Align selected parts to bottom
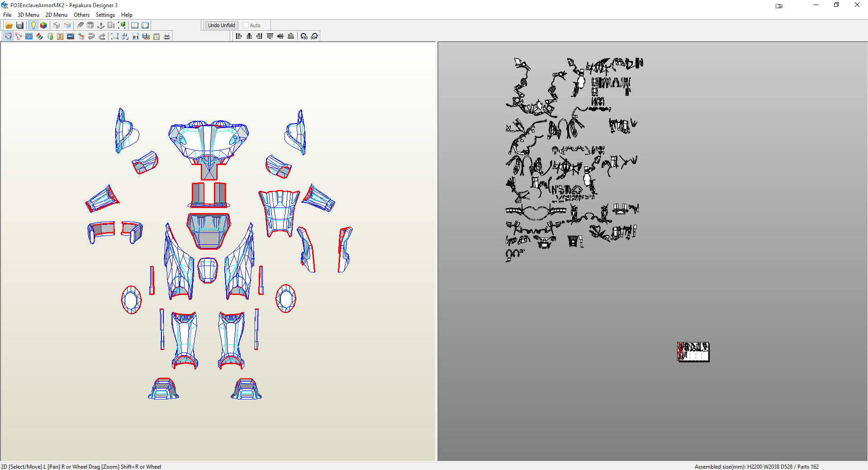 point(291,36)
